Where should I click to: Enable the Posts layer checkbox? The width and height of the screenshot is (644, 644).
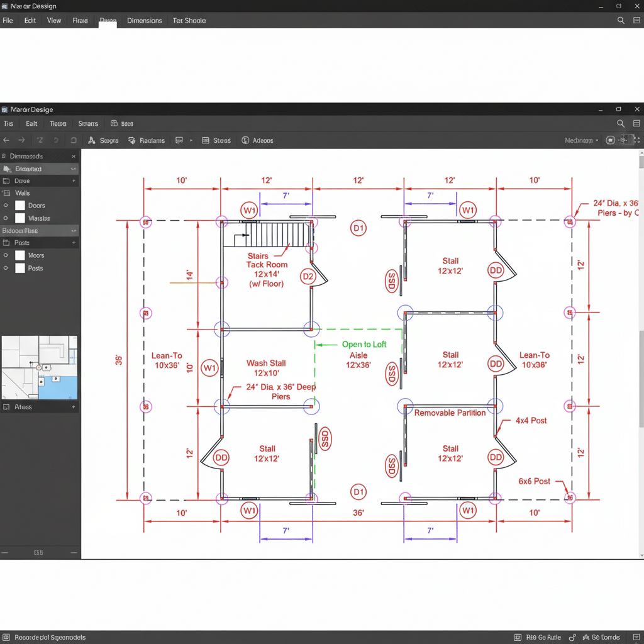[x=6, y=268]
